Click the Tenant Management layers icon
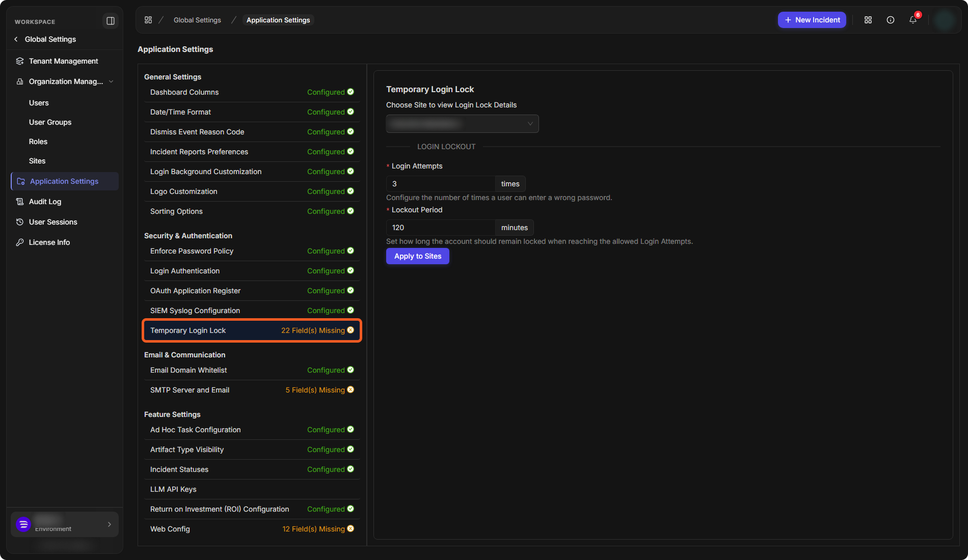Image resolution: width=968 pixels, height=560 pixels. pos(20,61)
